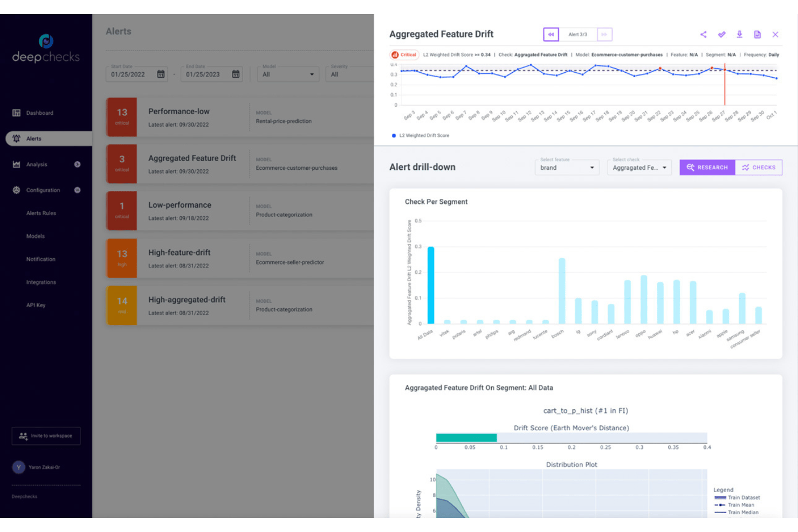Go to previous alert arrow
Image resolution: width=798 pixels, height=532 pixels.
(x=551, y=34)
